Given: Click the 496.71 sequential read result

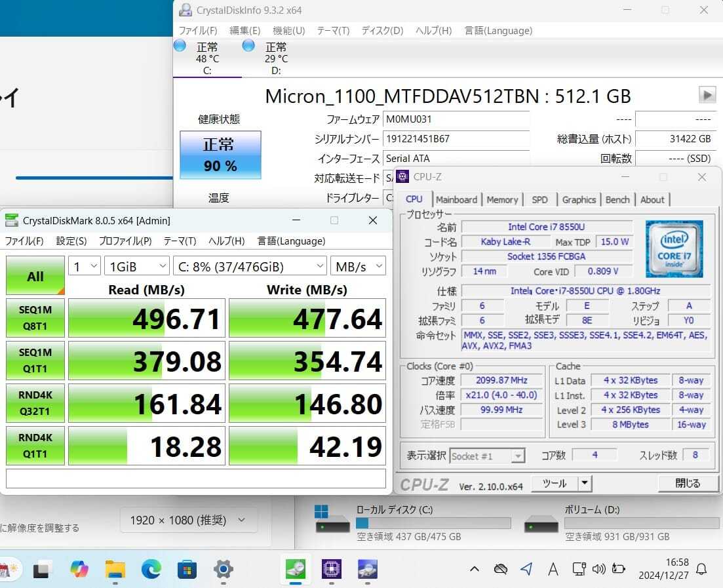Looking at the screenshot, I should [147, 318].
